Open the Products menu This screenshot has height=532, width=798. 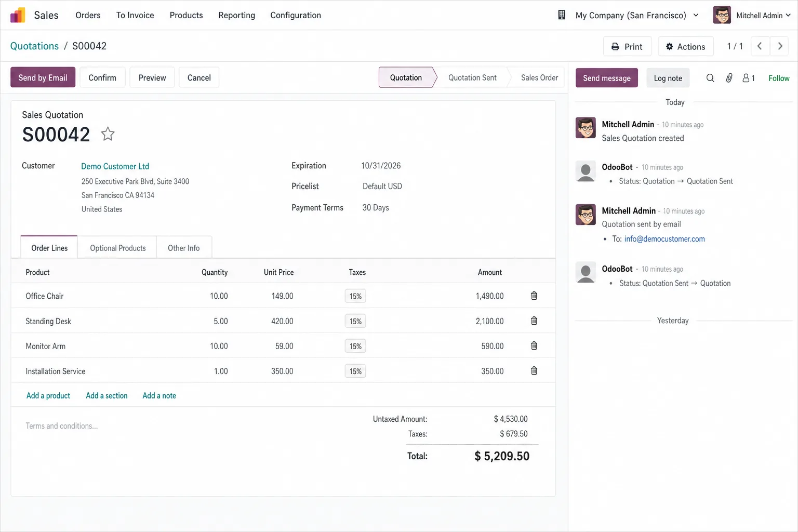point(186,15)
